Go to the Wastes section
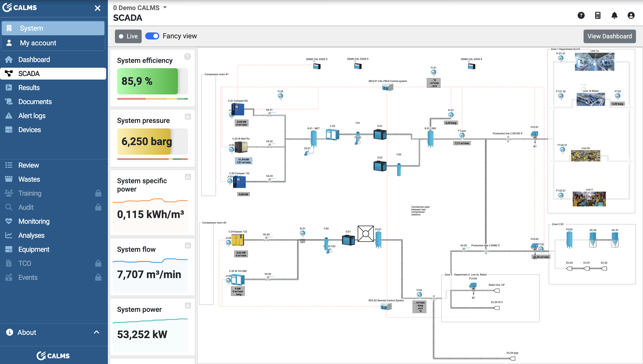 point(53,179)
